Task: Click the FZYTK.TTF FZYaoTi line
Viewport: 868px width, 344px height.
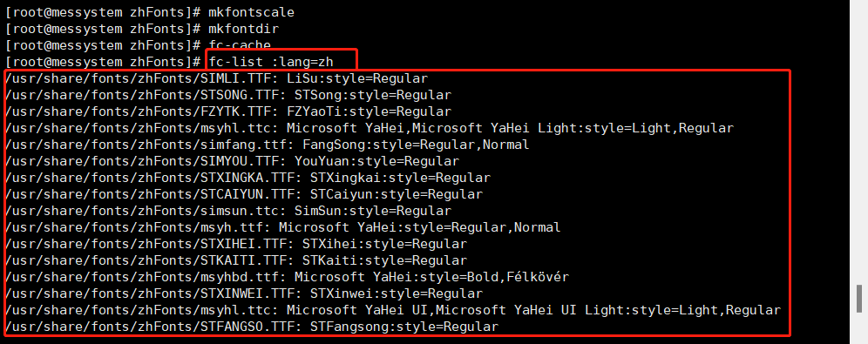Action: [227, 111]
